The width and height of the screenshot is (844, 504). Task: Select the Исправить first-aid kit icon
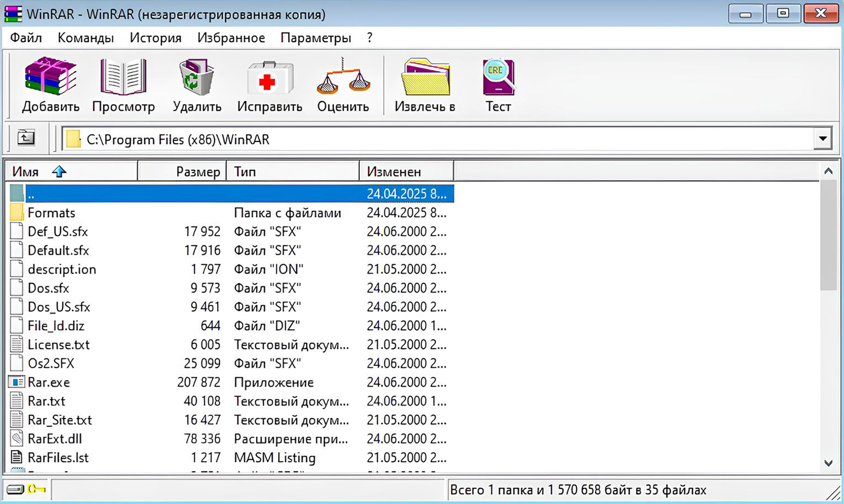click(x=270, y=77)
